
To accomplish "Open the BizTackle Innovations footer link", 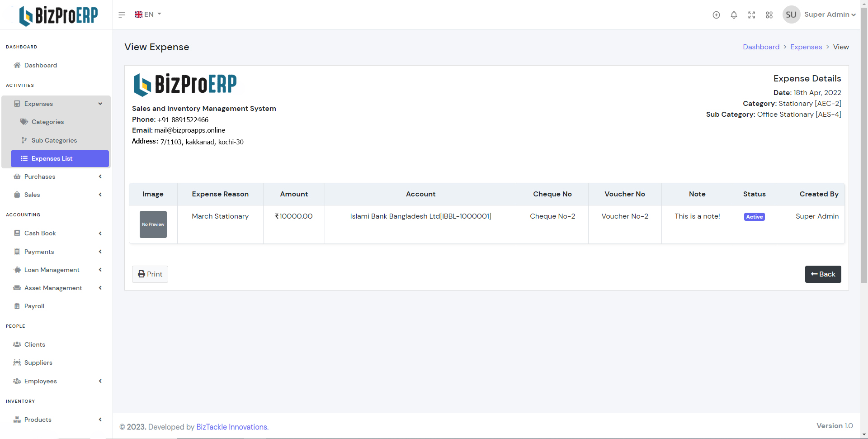I will (232, 427).
